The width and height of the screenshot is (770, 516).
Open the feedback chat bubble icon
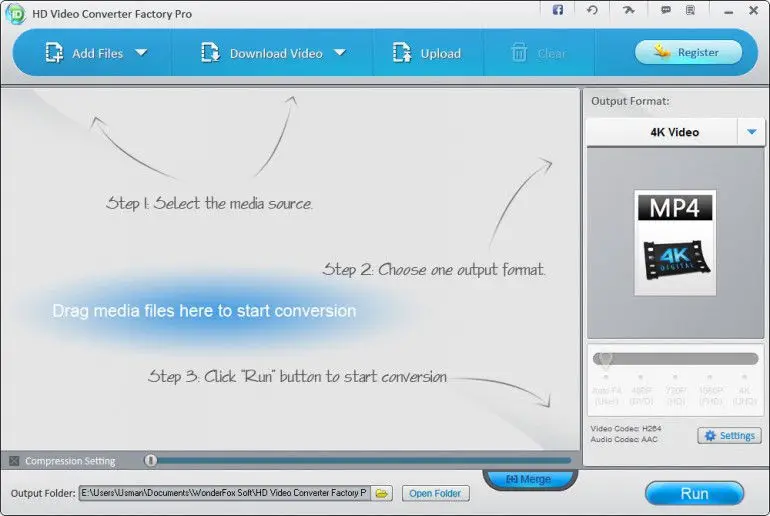pyautogui.click(x=666, y=10)
